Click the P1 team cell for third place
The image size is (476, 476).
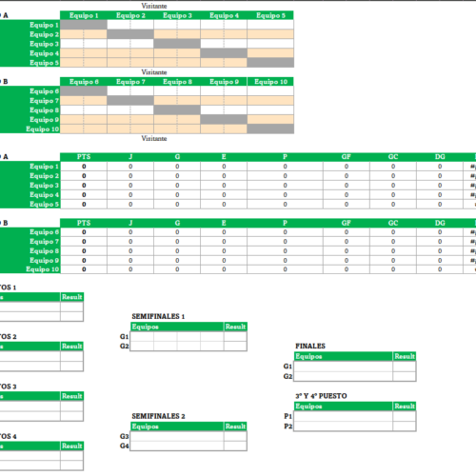point(344,416)
